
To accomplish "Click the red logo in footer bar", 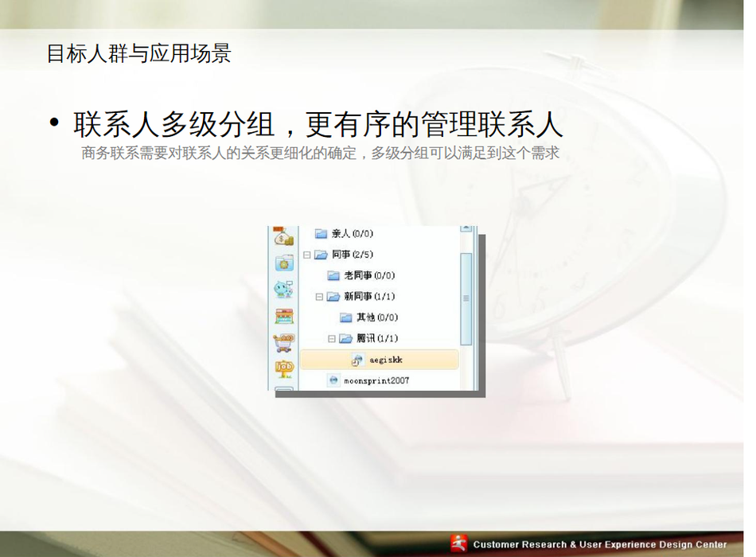I will tap(459, 544).
